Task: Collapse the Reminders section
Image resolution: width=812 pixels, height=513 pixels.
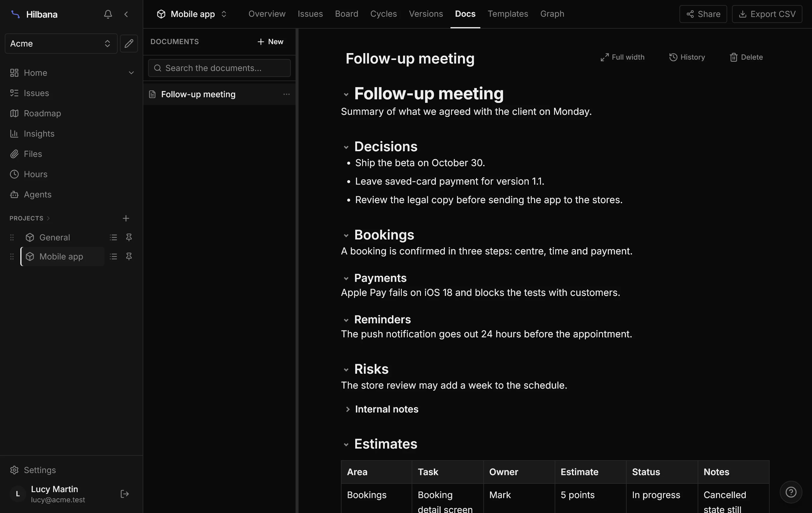Action: [346, 320]
